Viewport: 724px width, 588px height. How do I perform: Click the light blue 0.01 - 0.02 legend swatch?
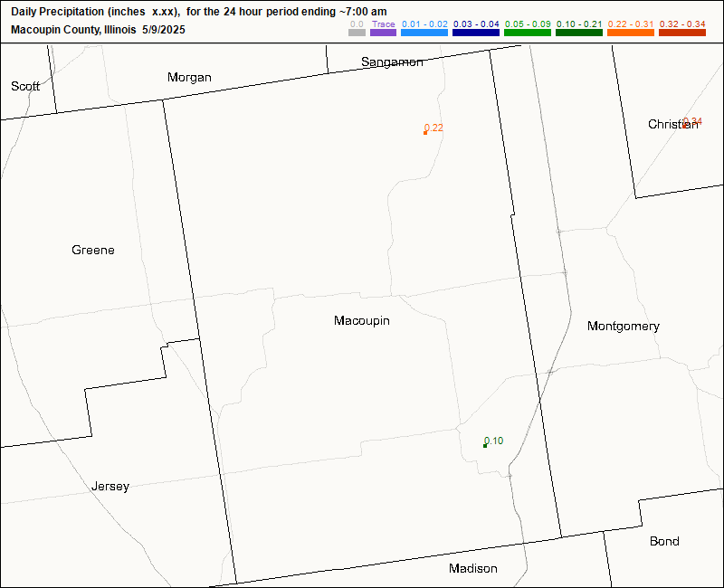tap(424, 33)
